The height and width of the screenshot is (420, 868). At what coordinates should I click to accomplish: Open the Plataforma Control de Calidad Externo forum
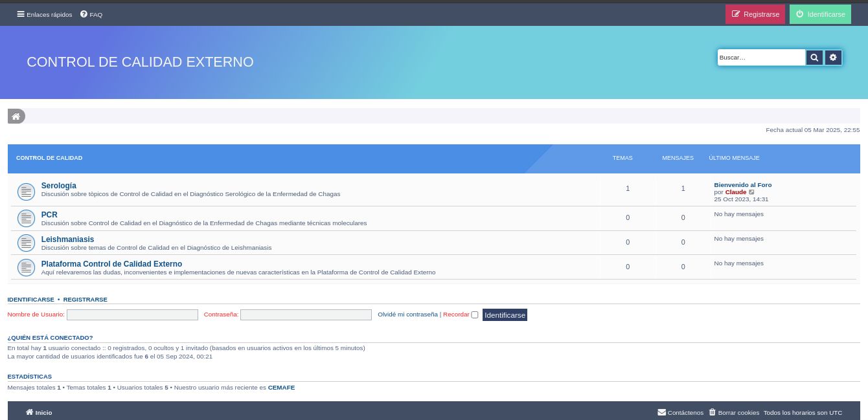coord(111,264)
